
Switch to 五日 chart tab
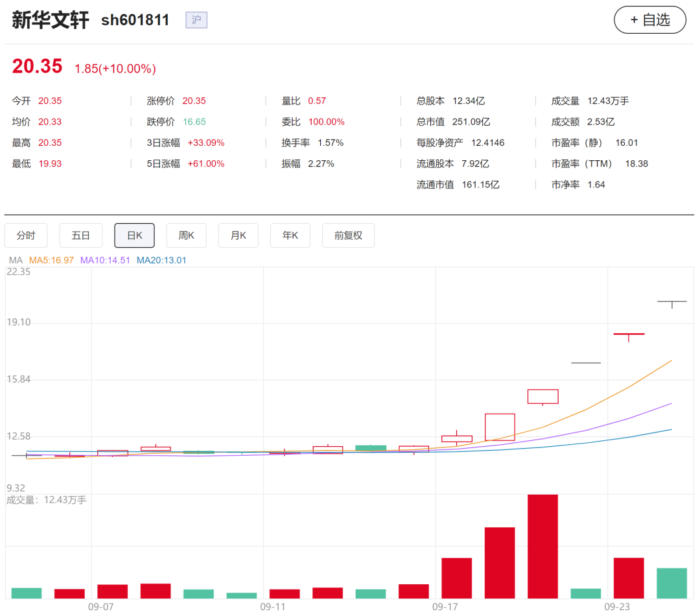click(81, 235)
